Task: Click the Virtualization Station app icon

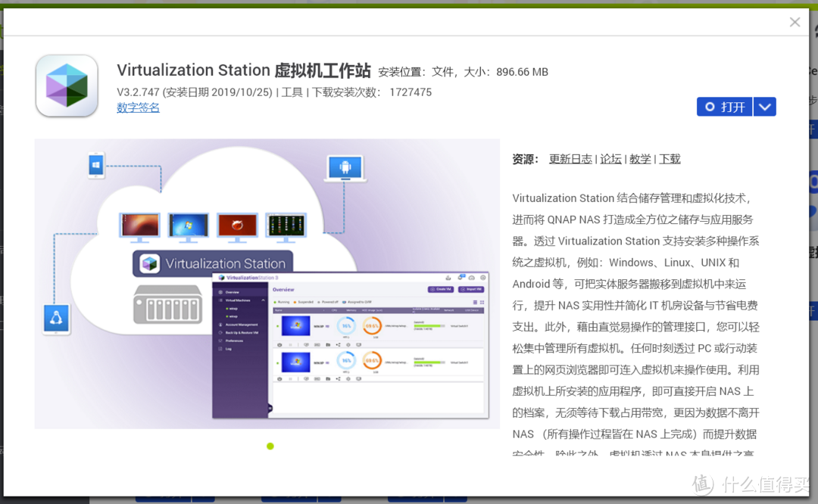Action: pyautogui.click(x=67, y=86)
